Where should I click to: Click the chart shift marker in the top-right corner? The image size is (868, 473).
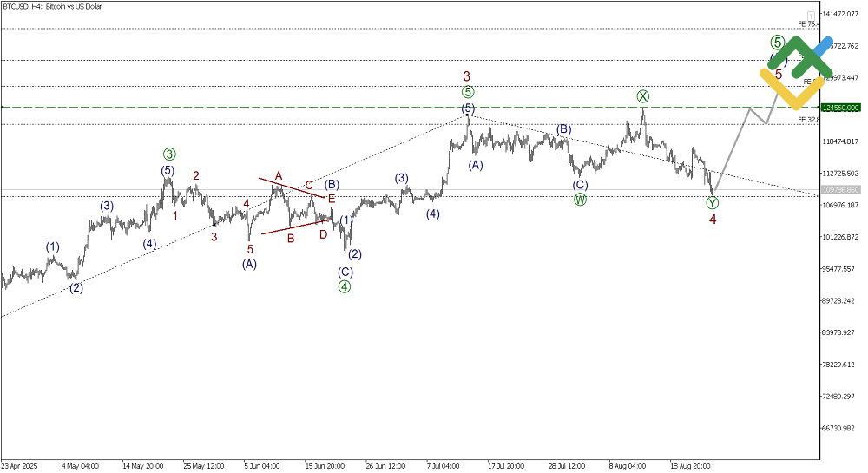click(x=811, y=16)
